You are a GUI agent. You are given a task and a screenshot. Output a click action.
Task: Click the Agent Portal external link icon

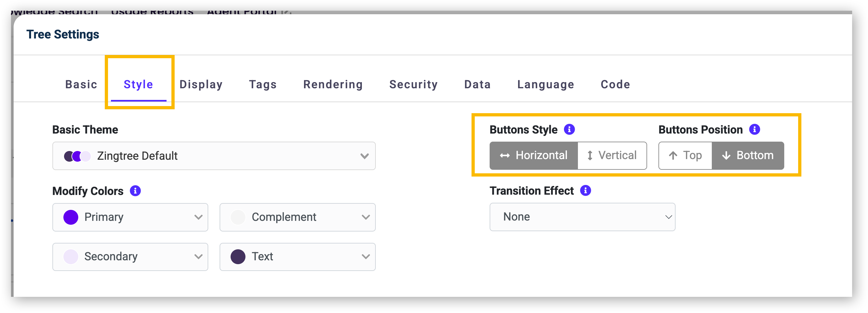(x=286, y=12)
